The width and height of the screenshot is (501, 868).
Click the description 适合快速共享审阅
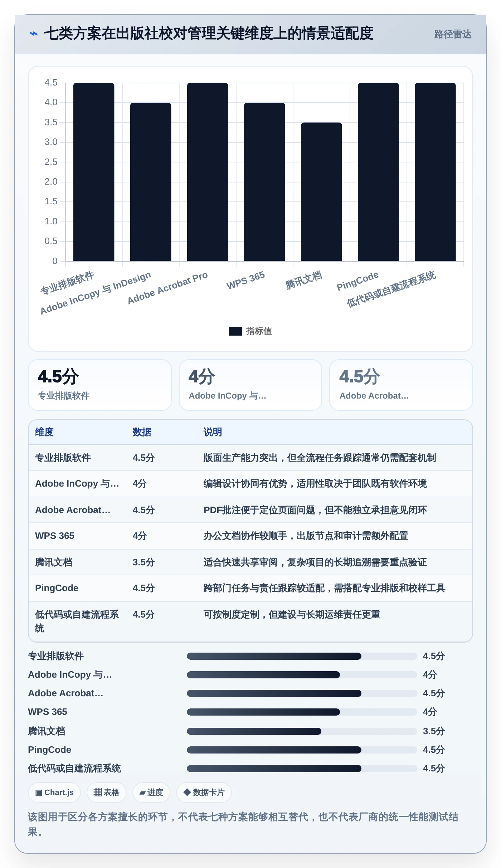tap(315, 562)
